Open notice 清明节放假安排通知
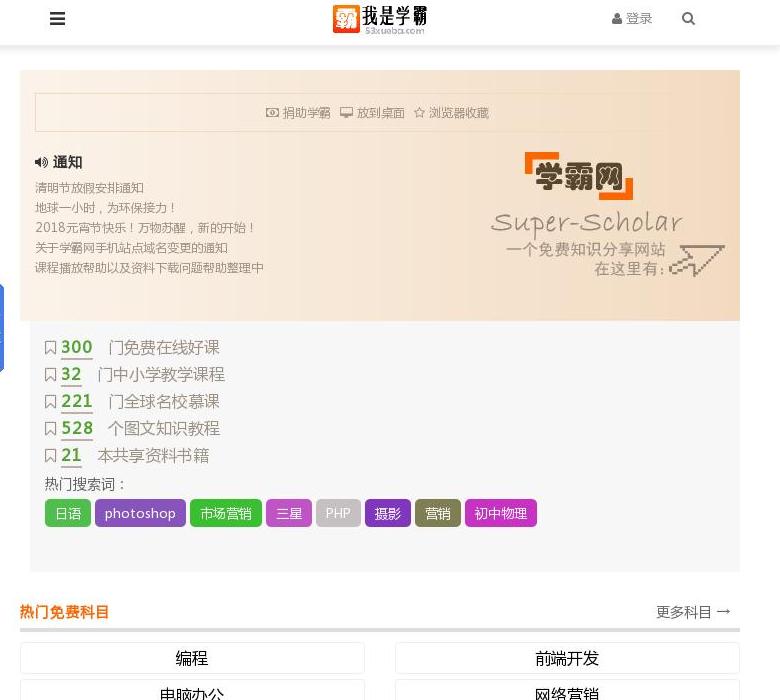 [90, 188]
